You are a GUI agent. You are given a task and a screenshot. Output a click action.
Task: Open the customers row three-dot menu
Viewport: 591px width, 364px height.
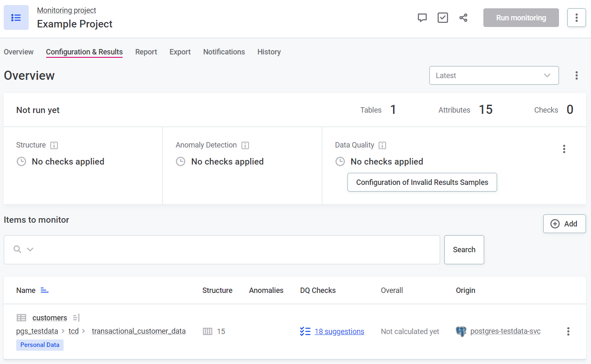tap(568, 331)
